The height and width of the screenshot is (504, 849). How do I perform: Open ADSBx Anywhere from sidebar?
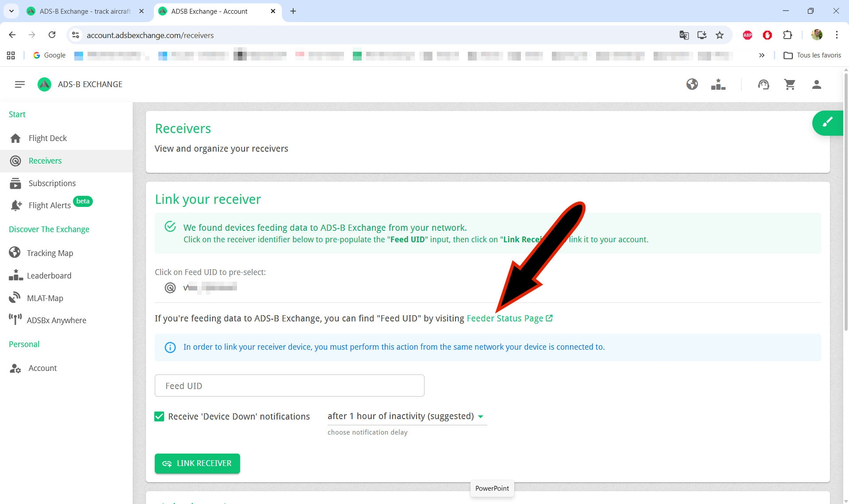66,320
